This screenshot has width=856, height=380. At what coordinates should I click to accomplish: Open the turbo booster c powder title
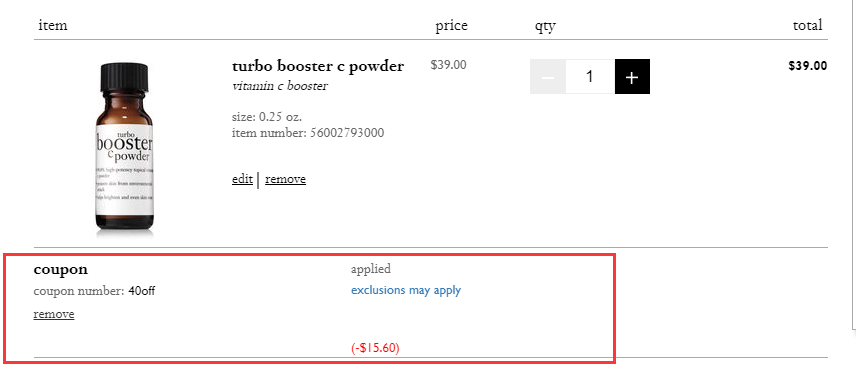(318, 66)
